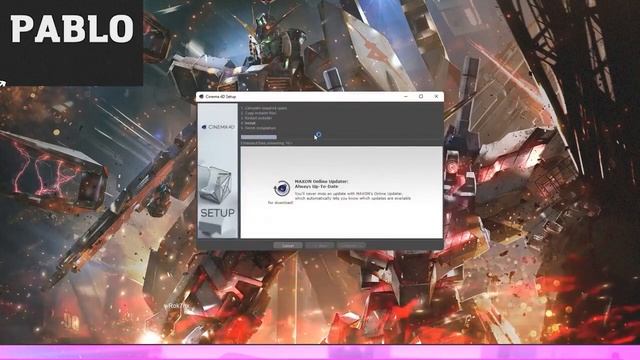Click the Cancel button in Cinema 4D Setup
The width and height of the screenshot is (640, 360).
pyautogui.click(x=288, y=246)
